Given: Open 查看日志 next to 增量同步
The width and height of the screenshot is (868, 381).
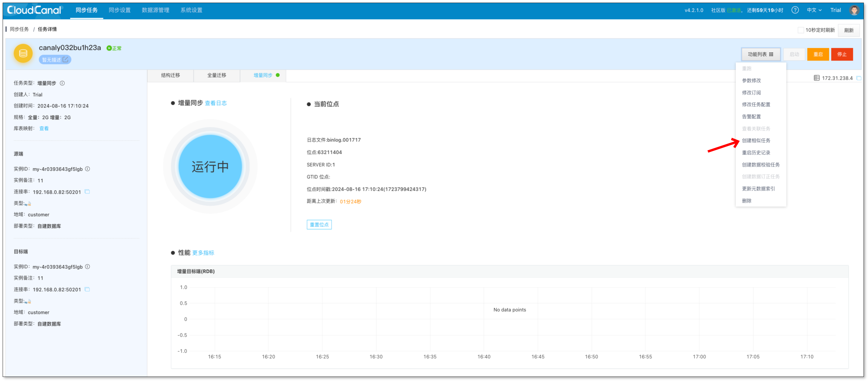Looking at the screenshot, I should pos(216,103).
